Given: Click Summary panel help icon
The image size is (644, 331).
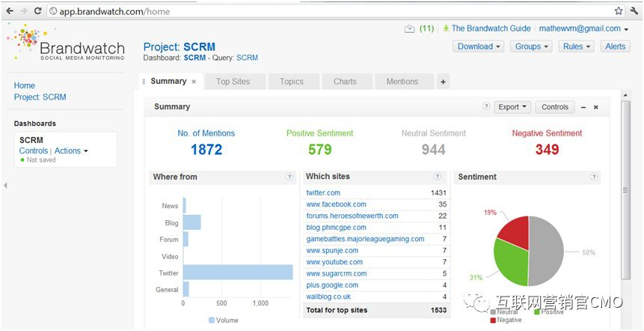Looking at the screenshot, I should pos(486,106).
